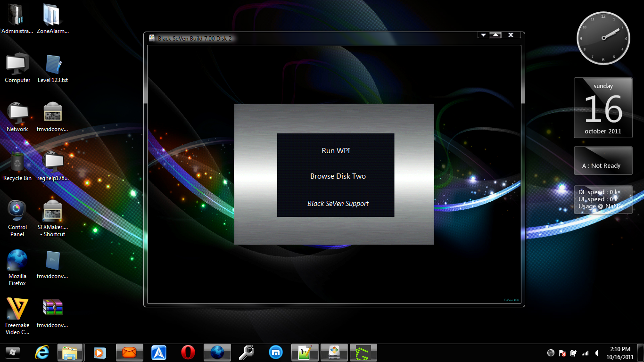Click the window up-arrow title button
The height and width of the screenshot is (362, 644).
point(495,35)
